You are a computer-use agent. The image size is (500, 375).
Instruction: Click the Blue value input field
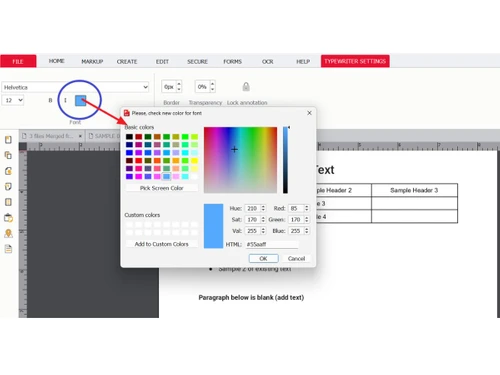[x=296, y=231]
